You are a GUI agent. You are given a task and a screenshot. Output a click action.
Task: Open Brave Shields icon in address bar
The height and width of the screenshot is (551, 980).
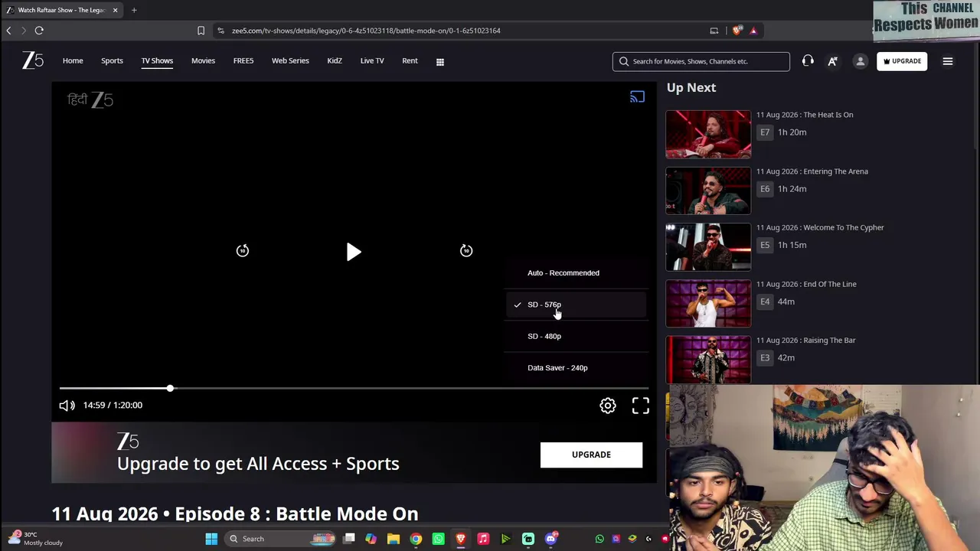(x=737, y=31)
